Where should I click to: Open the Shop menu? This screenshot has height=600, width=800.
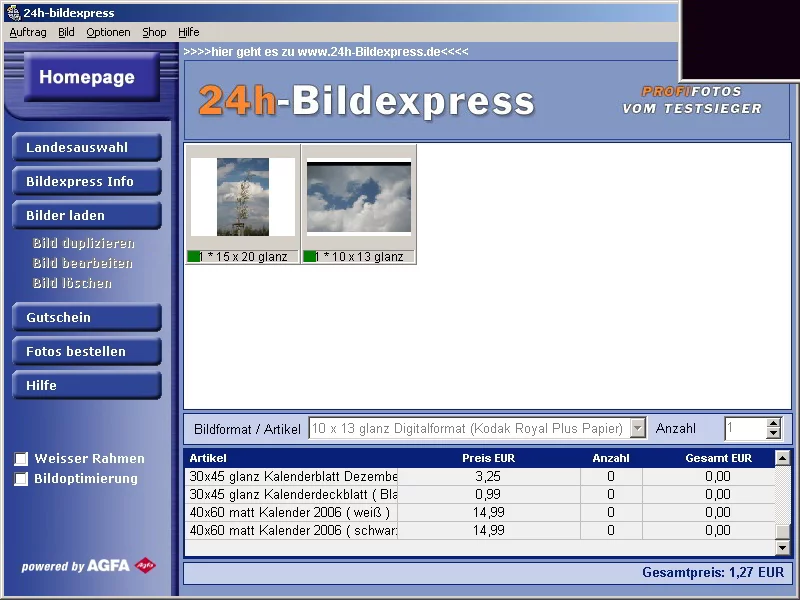click(x=154, y=32)
